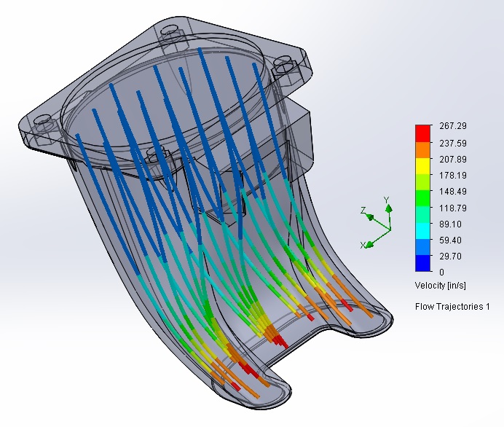Image resolution: width=504 pixels, height=427 pixels.
Task: Click the "Flow Trajectories 1" plot label
Action: (x=452, y=306)
